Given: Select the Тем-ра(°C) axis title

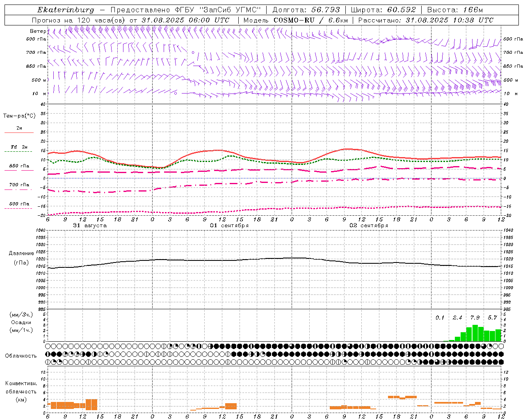Looking at the screenshot, I should (19, 116).
